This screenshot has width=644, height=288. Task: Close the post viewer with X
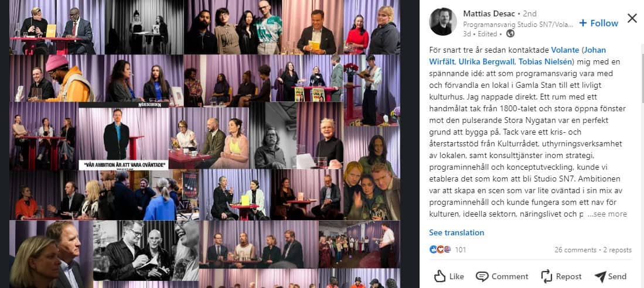[632, 18]
